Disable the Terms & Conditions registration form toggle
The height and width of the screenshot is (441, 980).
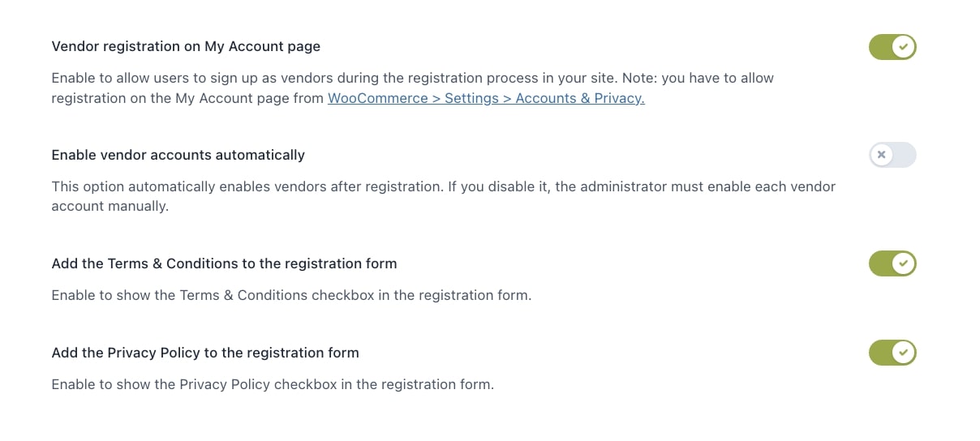point(892,263)
